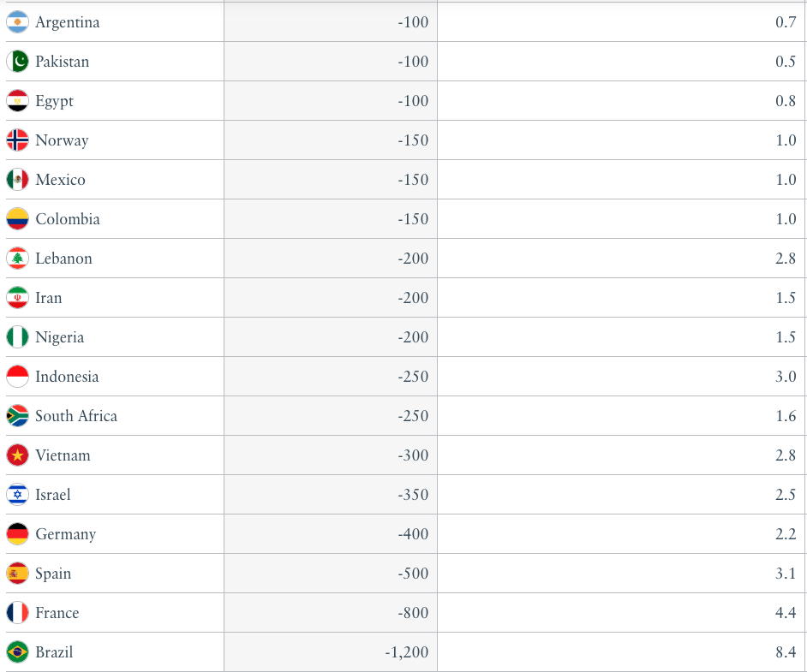Select the South Africa flag icon
This screenshot has height=672, width=807.
[17, 416]
